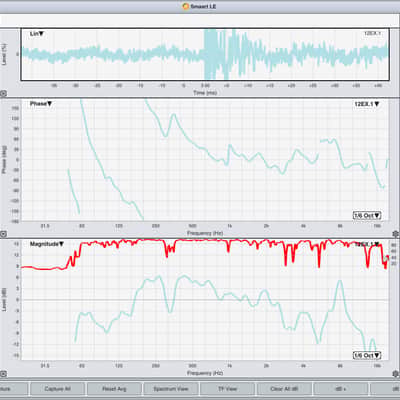
Task: Switch to Spectrum View
Action: tap(171, 389)
